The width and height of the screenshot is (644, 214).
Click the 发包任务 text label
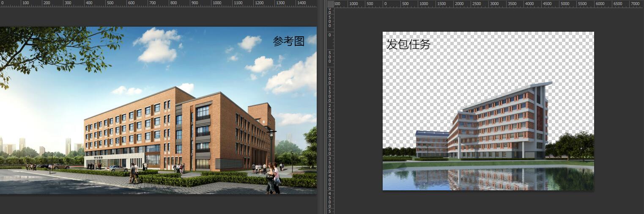pos(408,44)
